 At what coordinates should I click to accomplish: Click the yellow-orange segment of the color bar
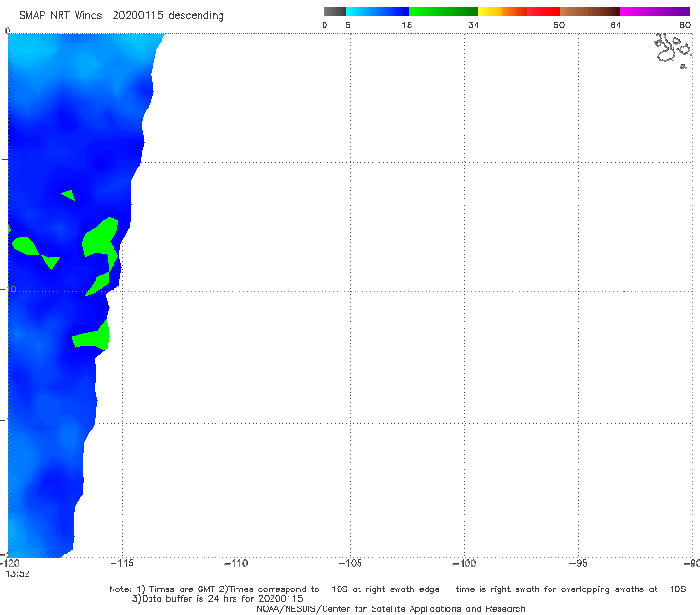501,11
